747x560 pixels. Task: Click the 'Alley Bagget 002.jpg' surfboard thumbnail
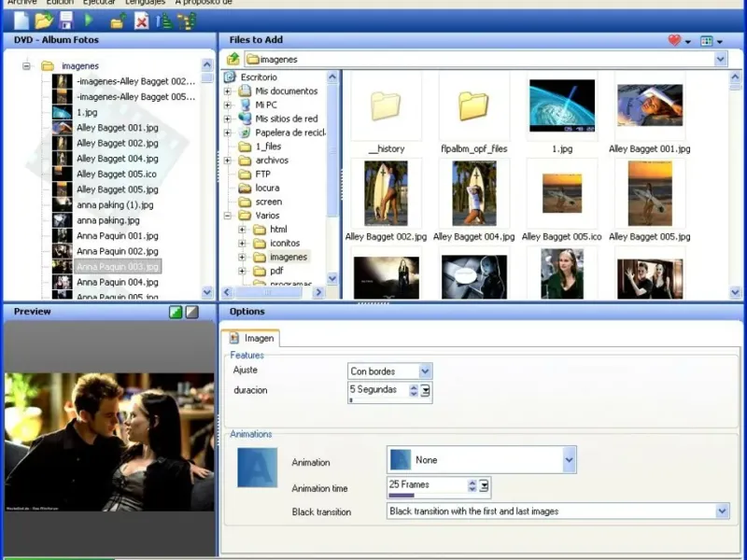[x=386, y=194]
